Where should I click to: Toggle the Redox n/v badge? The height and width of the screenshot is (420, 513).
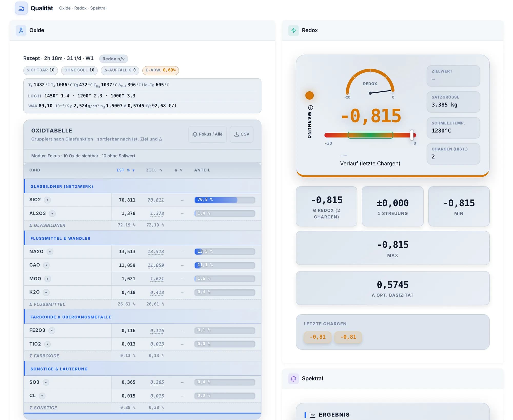point(113,59)
